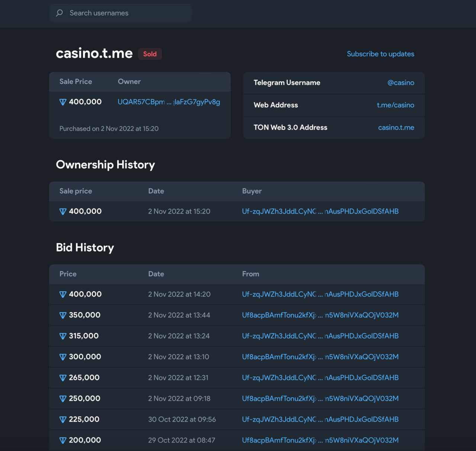Click bid date '2 Nov 2022 at 12:31'

tap(178, 377)
